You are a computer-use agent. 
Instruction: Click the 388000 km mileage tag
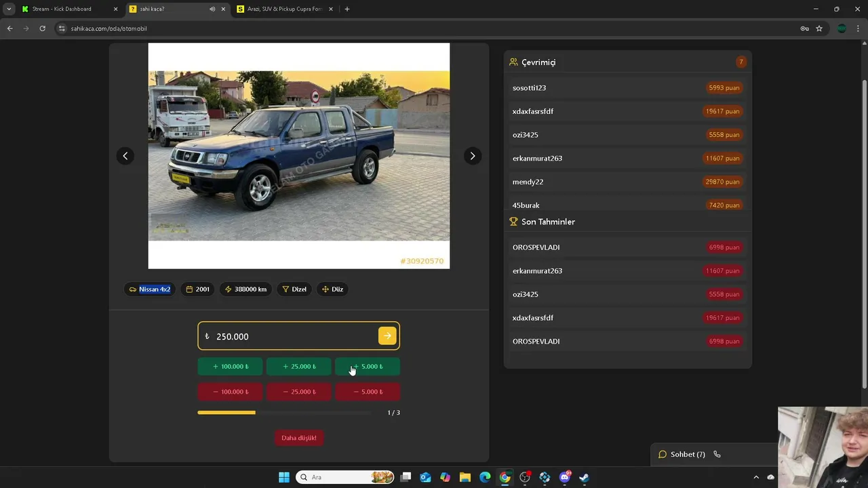click(x=245, y=289)
